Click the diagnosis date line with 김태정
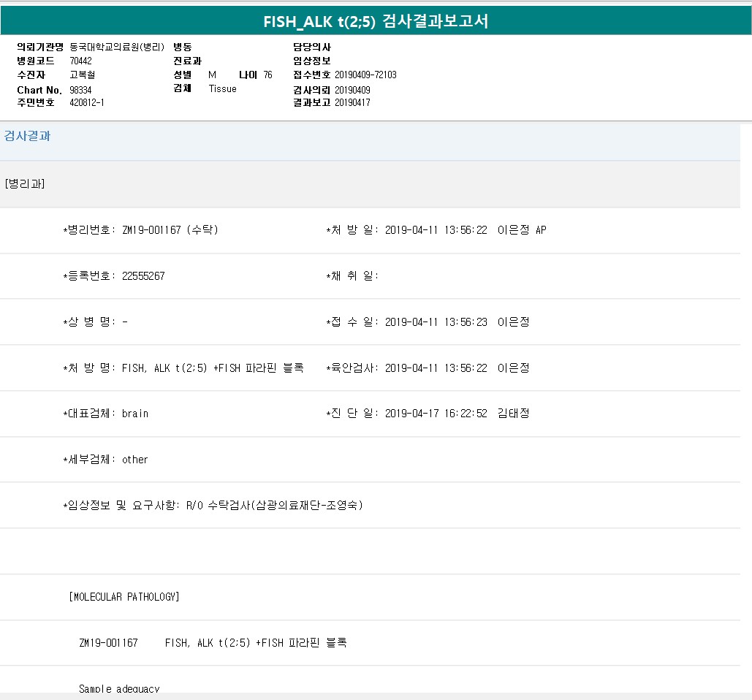This screenshot has height=700, width=752. (457, 414)
